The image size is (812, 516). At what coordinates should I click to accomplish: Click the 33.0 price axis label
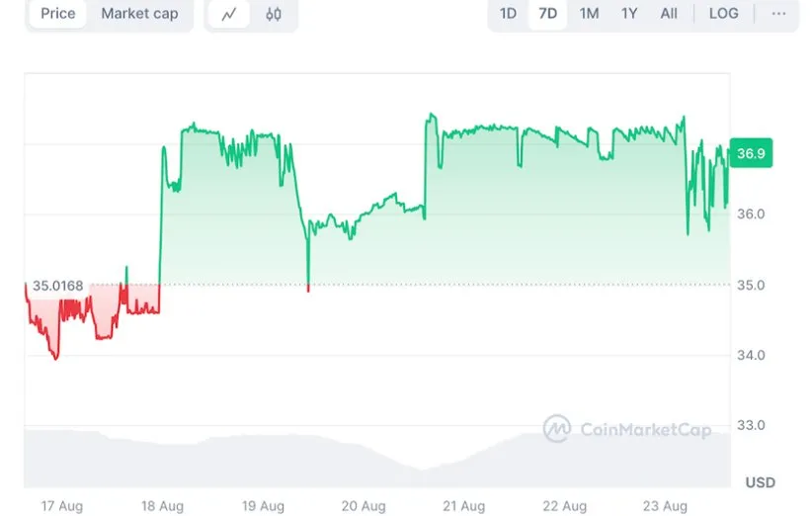tap(753, 425)
